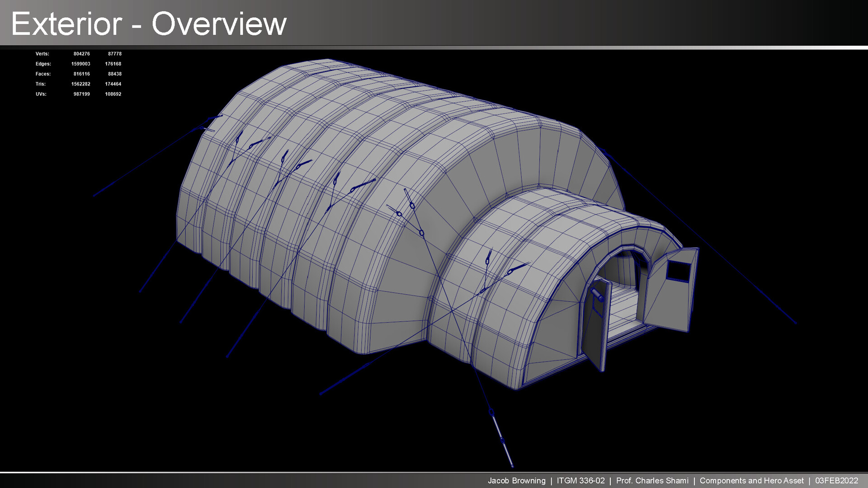The height and width of the screenshot is (488, 868).
Task: Click the Verts count label
Action: click(43, 53)
